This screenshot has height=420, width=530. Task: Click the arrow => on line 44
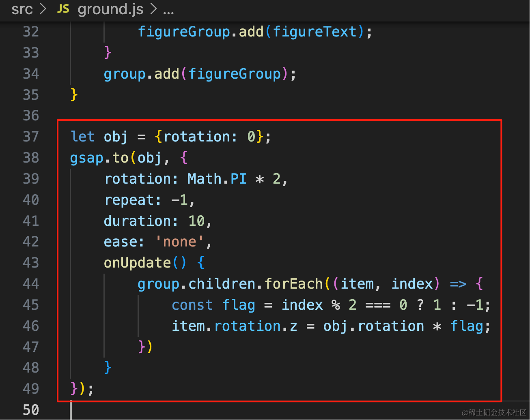click(458, 284)
